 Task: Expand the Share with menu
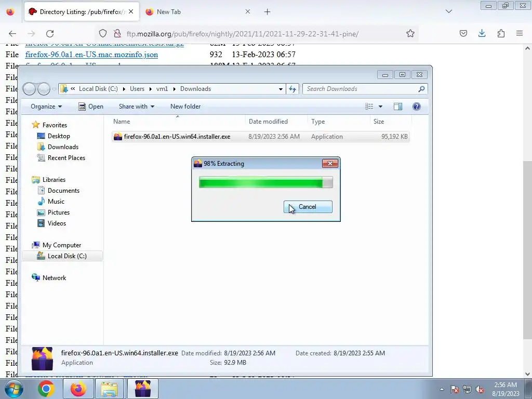(137, 106)
